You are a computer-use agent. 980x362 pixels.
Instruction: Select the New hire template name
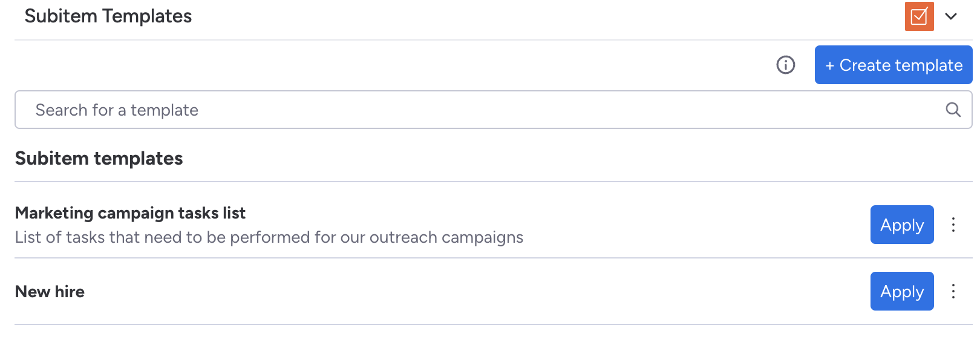50,292
